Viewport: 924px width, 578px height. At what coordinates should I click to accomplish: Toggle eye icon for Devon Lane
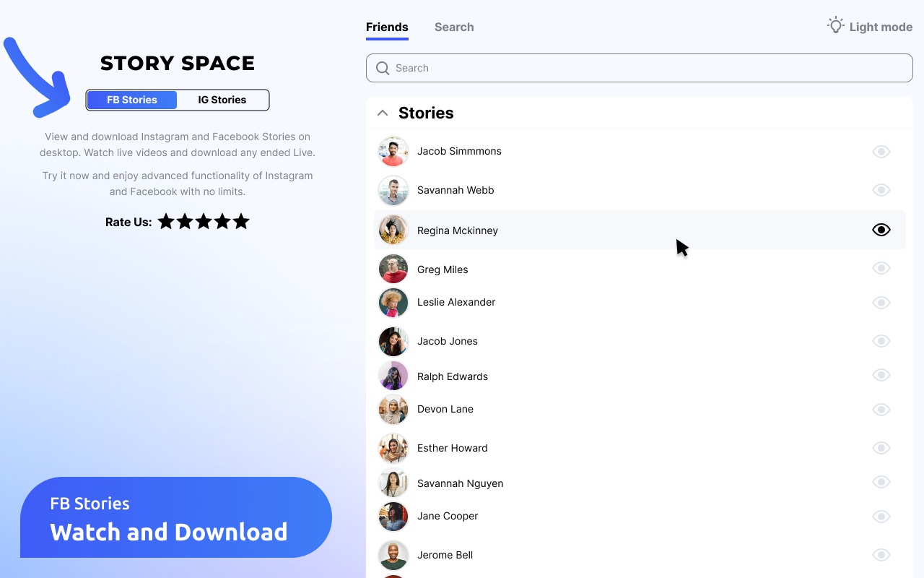point(881,410)
